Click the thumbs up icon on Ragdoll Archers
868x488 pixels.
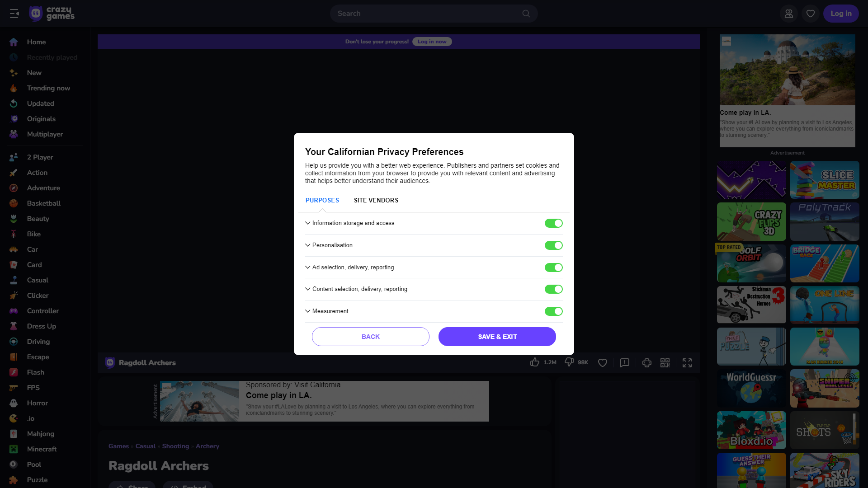pos(534,362)
